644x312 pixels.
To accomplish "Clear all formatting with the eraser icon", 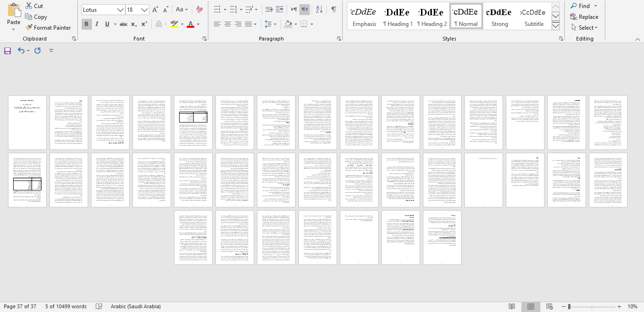I will (199, 9).
